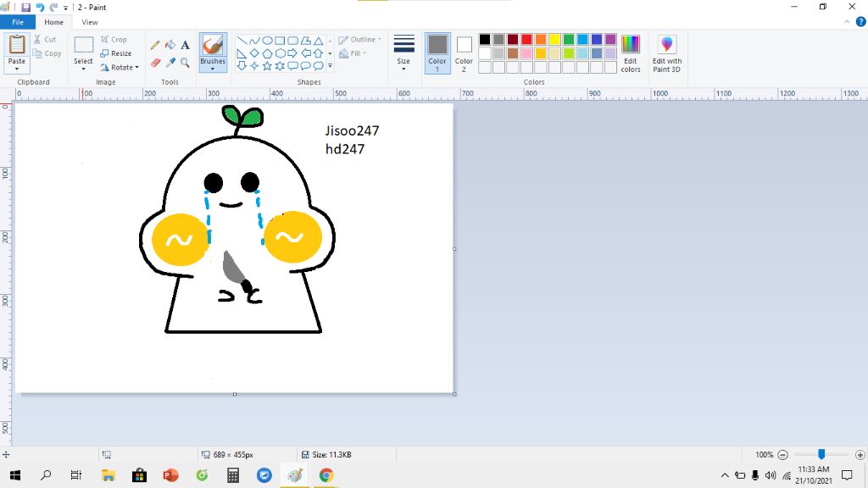The height and width of the screenshot is (488, 868).
Task: Choose the Down arrow shape
Action: tap(242, 66)
